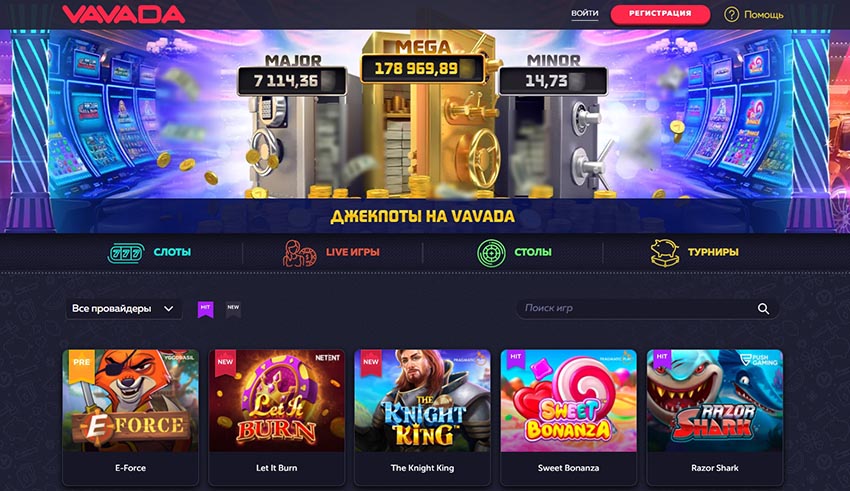Image resolution: width=850 pixels, height=491 pixels.
Task: Click the slot machine 777 icon
Action: [x=126, y=253]
